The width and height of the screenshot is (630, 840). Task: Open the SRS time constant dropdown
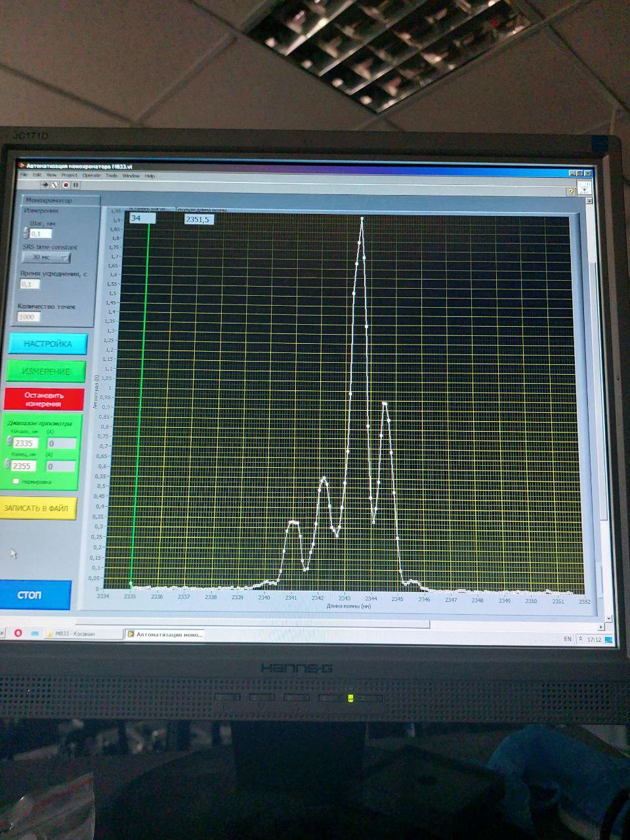(x=47, y=257)
